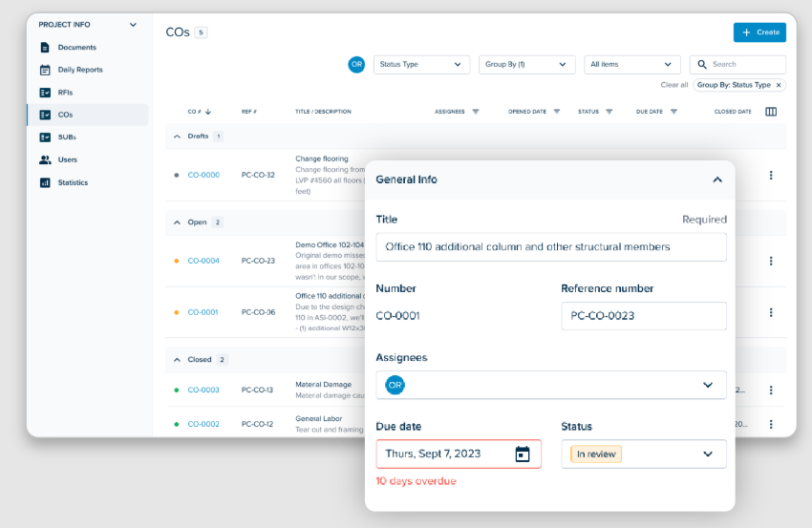Viewport: 812px width, 528px height.
Task: Click PC-CO-13 reference cell
Action: click(x=257, y=390)
